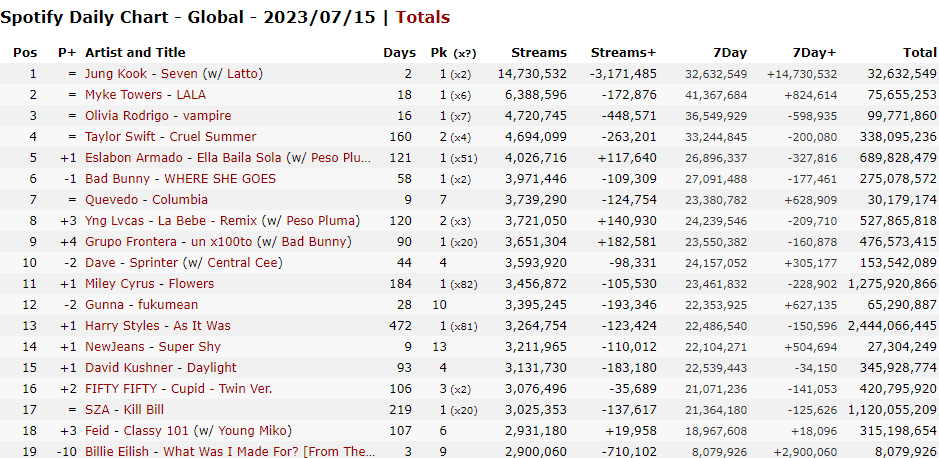This screenshot has width=939, height=458.
Task: Click the SZA artist link
Action: [x=98, y=410]
